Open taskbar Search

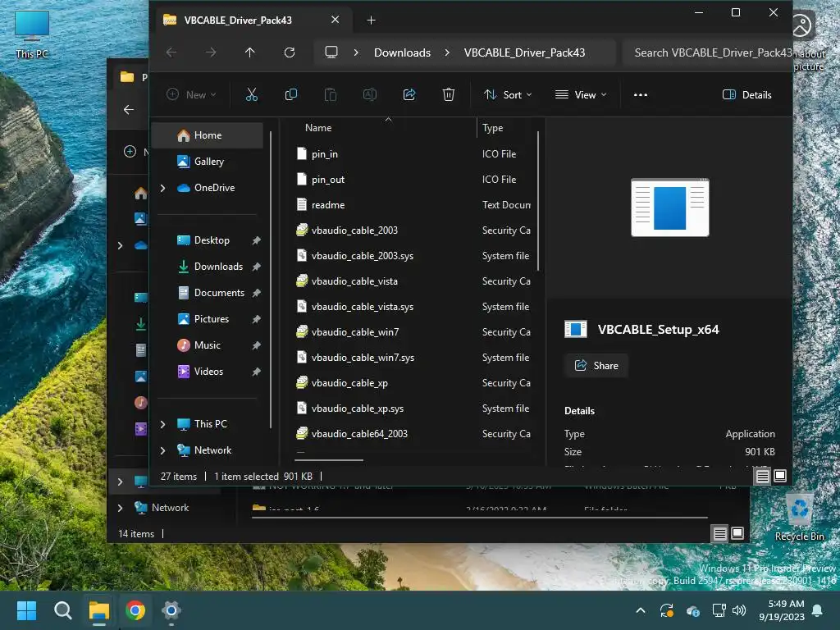point(62,610)
